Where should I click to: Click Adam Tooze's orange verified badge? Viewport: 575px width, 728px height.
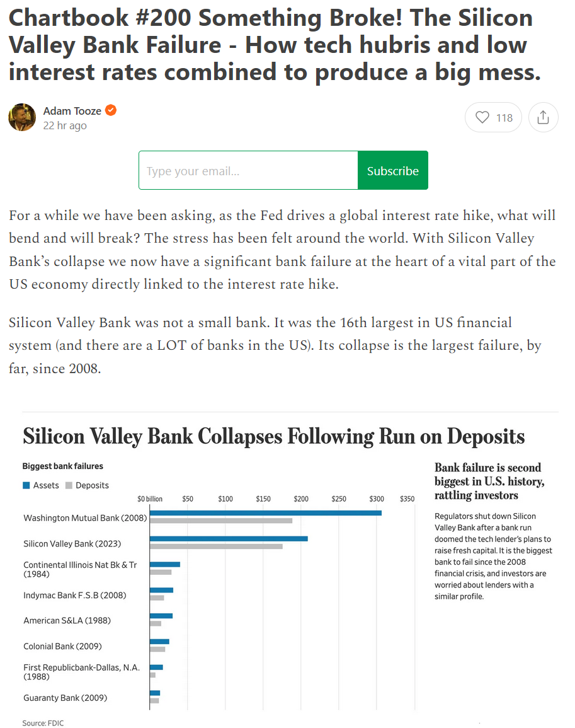click(111, 111)
